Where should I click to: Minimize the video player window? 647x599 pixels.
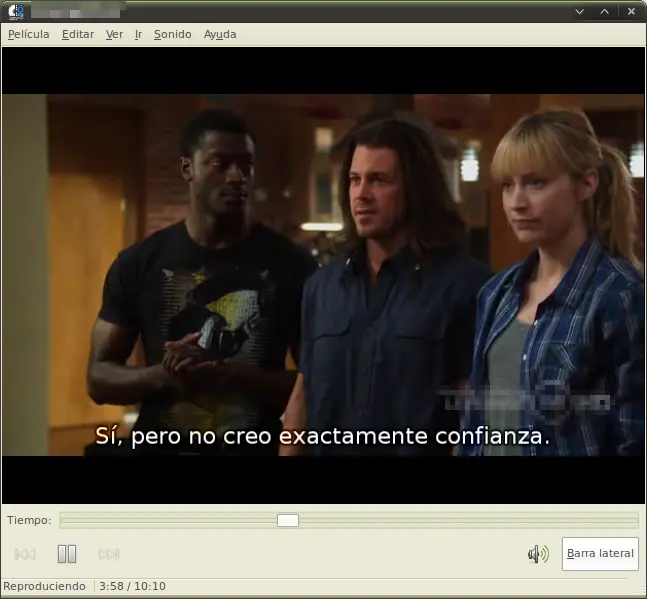point(579,12)
